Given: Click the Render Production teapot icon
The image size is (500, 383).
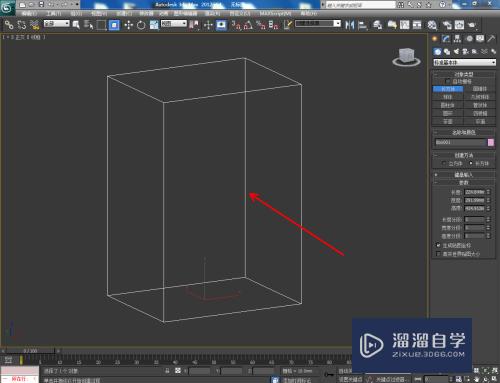Looking at the screenshot, I should point(472,25).
